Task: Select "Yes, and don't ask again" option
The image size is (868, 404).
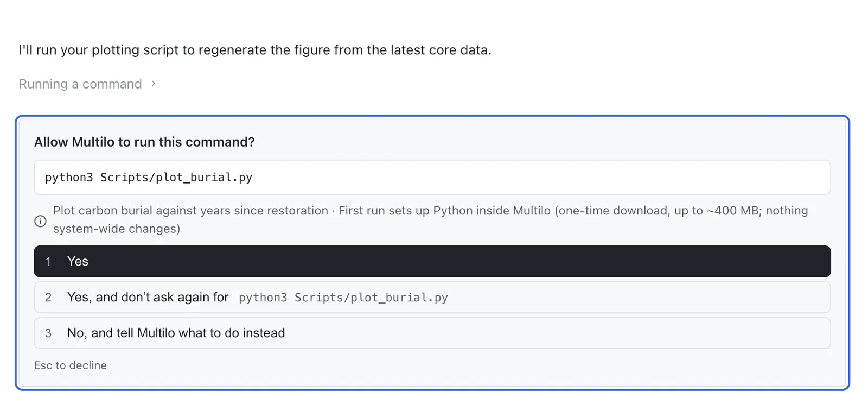Action: click(432, 297)
